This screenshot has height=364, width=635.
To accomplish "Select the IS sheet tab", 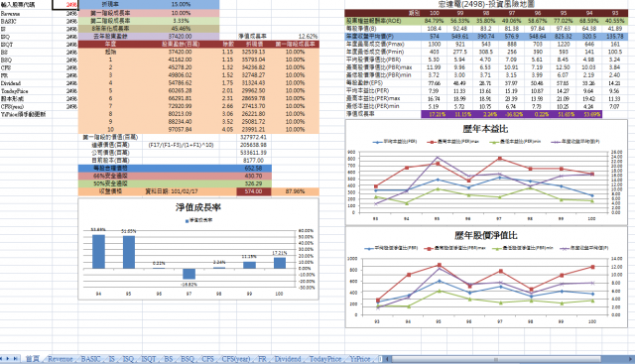I will point(112,359).
